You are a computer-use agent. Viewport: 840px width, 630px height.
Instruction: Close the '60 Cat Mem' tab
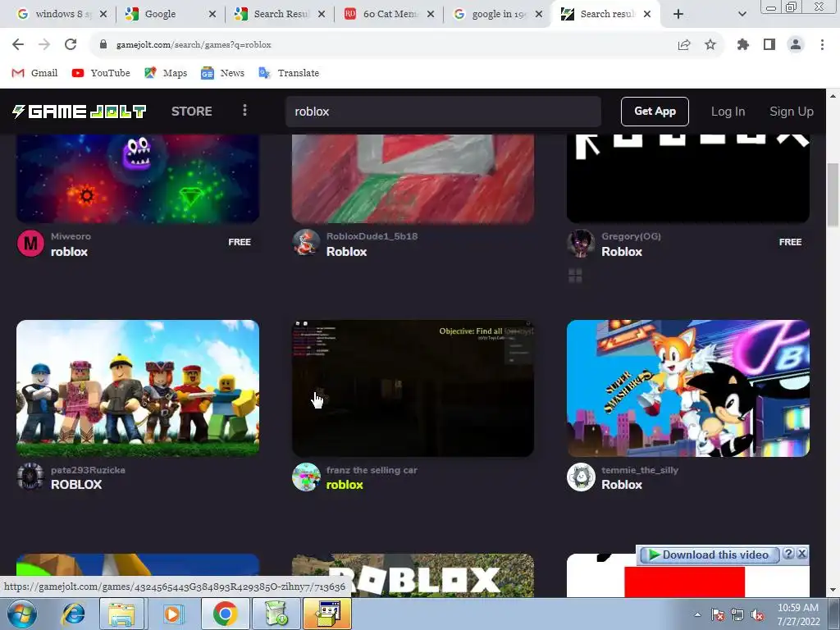pos(431,14)
